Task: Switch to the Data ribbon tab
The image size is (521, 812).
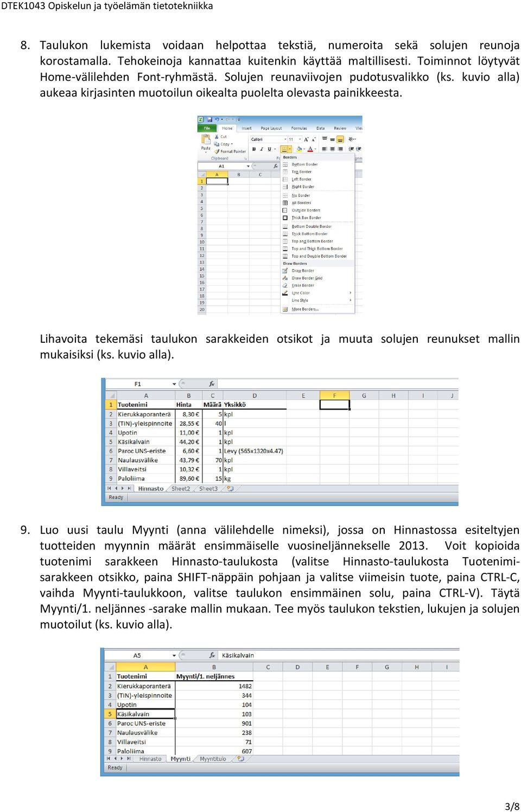Action: click(x=321, y=129)
